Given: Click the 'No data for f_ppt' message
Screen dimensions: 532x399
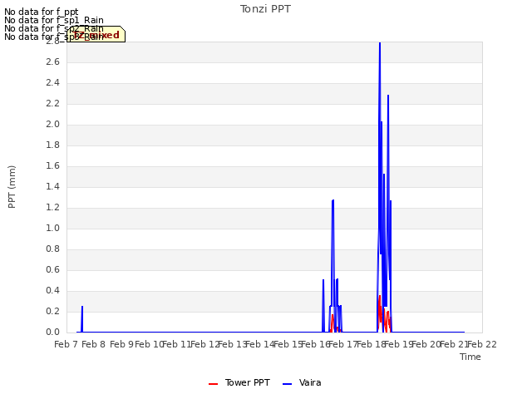Looking at the screenshot, I should tap(42, 12).
